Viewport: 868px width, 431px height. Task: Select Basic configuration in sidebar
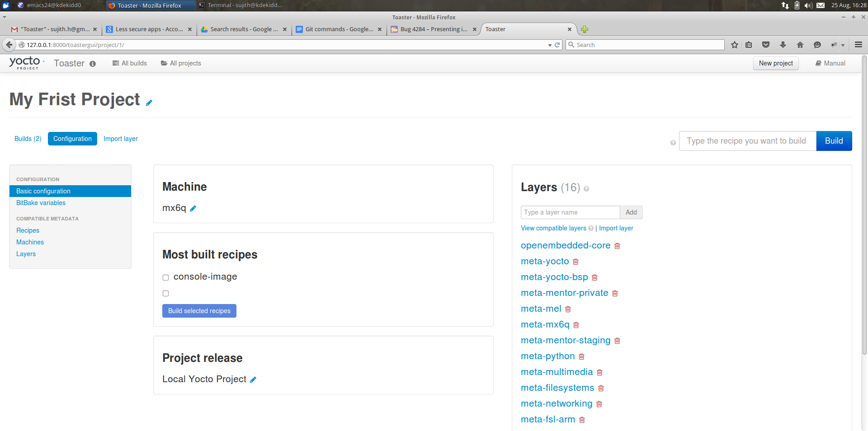tap(70, 191)
